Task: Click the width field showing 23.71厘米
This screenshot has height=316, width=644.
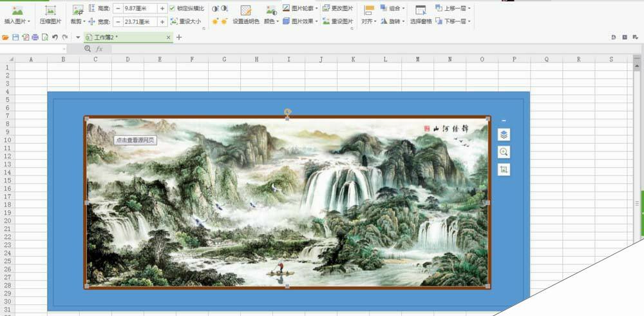Action: pyautogui.click(x=140, y=22)
